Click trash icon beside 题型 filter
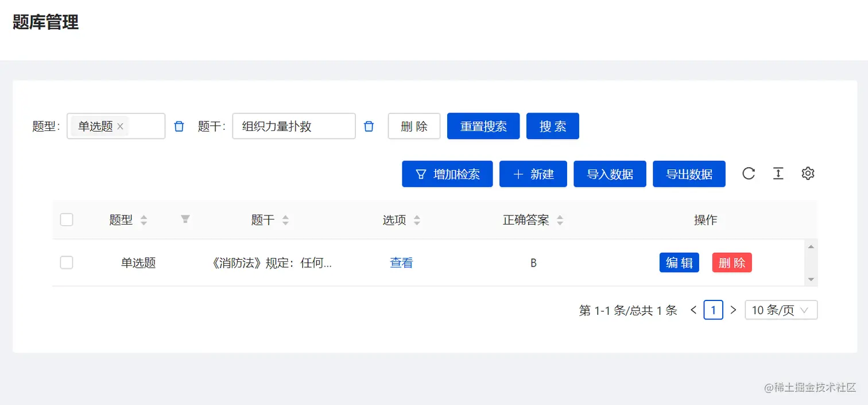Image resolution: width=868 pixels, height=405 pixels. point(179,126)
